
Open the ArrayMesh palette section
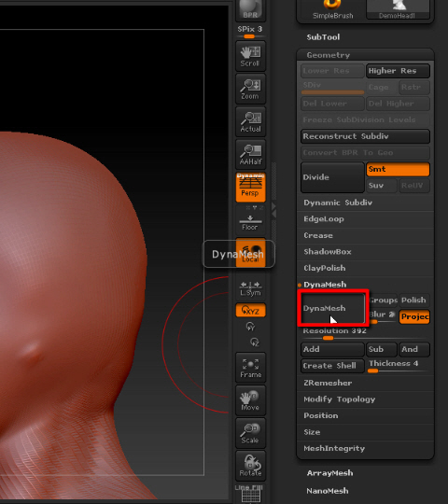click(x=329, y=473)
